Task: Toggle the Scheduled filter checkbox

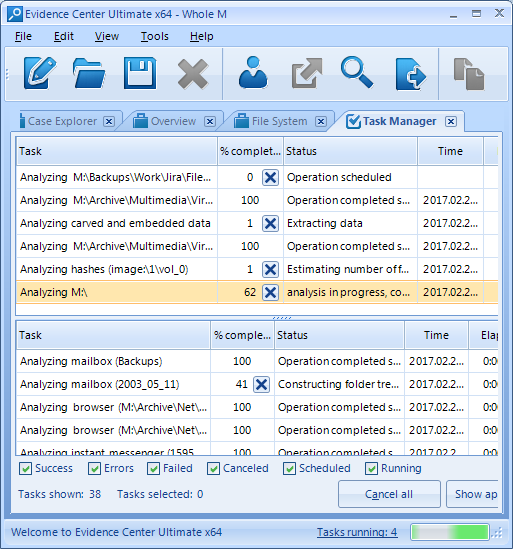Action: (x=289, y=468)
